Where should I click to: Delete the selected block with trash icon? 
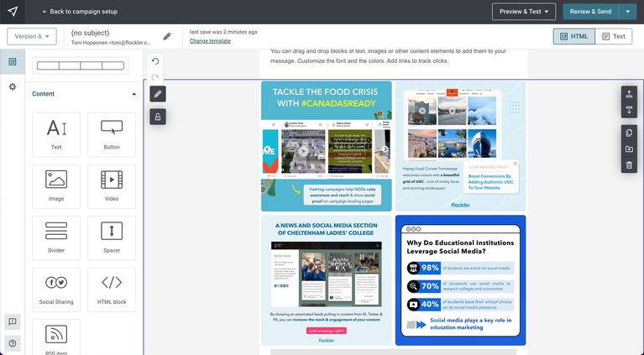[629, 165]
